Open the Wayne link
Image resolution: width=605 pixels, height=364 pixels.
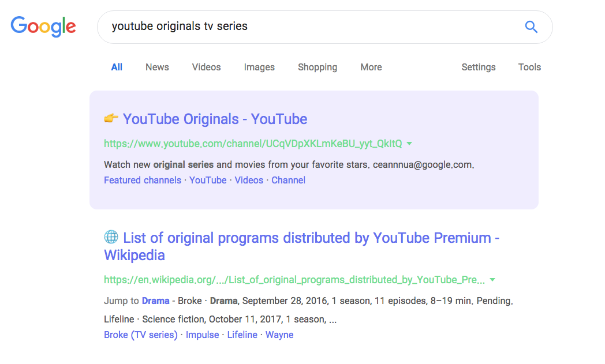click(279, 335)
